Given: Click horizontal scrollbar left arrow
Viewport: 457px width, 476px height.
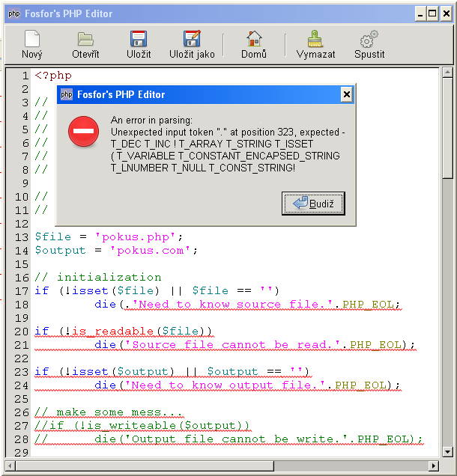Looking at the screenshot, I should click(10, 466).
